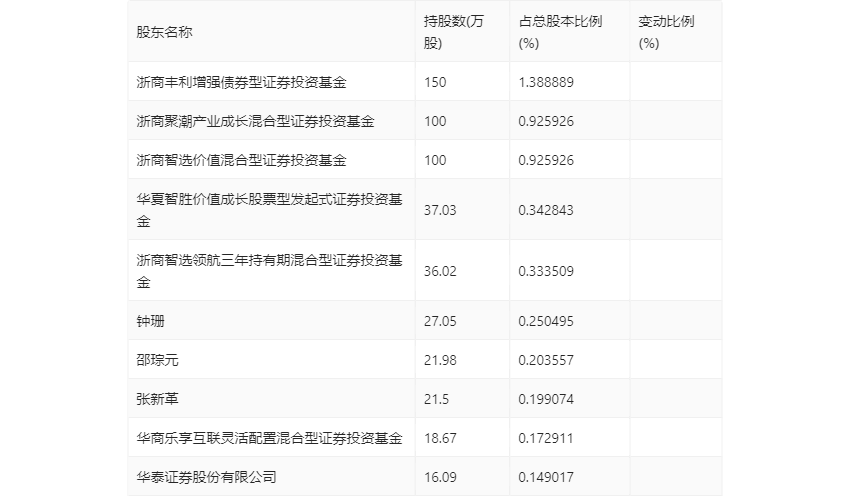850x496 pixels.
Task: Click 华泰证券股份有限公司 shareholder name
Action: click(x=206, y=477)
